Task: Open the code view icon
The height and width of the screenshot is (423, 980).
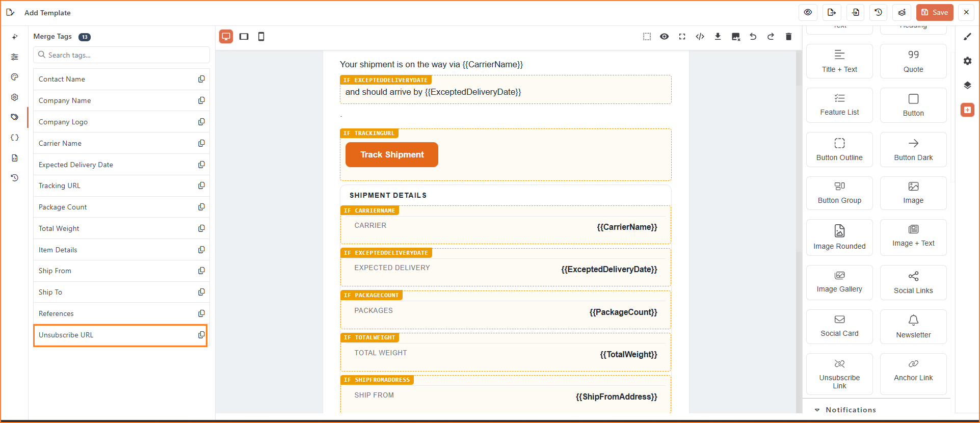Action: pyautogui.click(x=700, y=37)
